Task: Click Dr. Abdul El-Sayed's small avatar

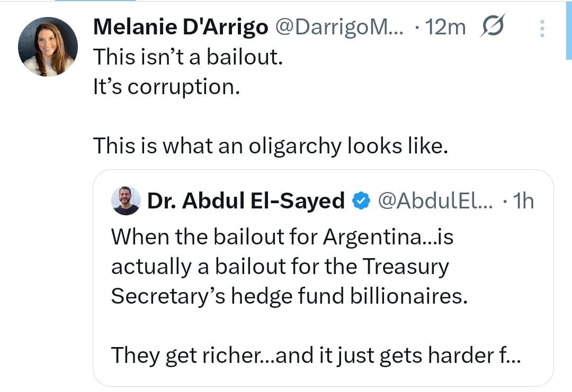Action: (x=126, y=200)
